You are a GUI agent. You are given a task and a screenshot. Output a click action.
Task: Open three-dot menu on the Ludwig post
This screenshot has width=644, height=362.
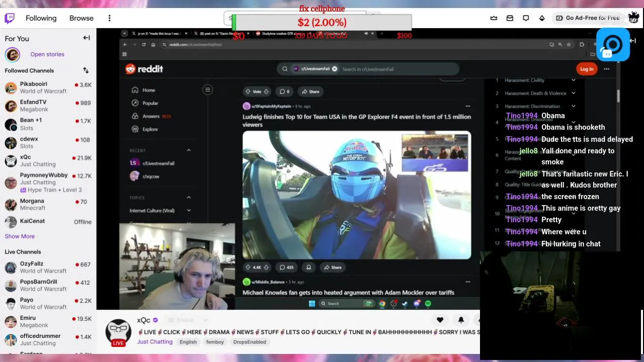click(x=467, y=106)
